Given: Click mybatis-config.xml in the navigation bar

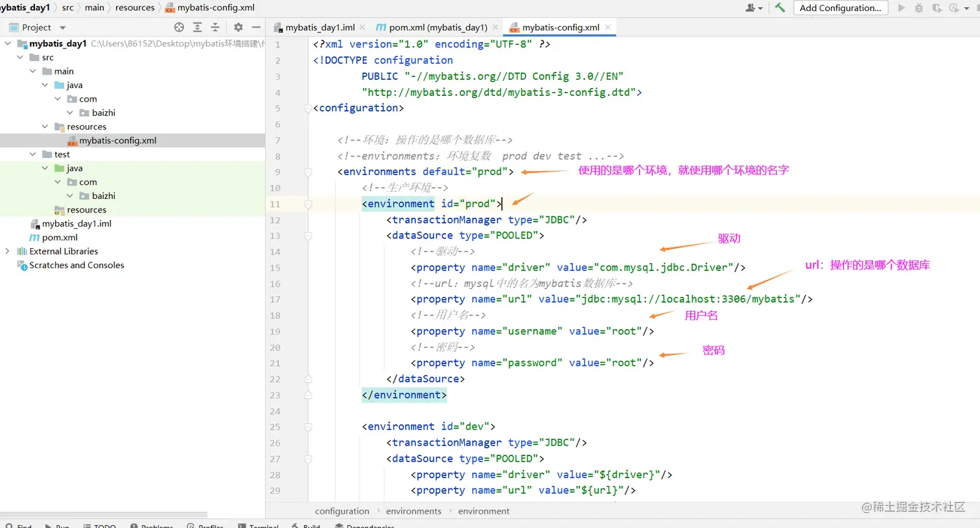Looking at the screenshot, I should (210, 8).
